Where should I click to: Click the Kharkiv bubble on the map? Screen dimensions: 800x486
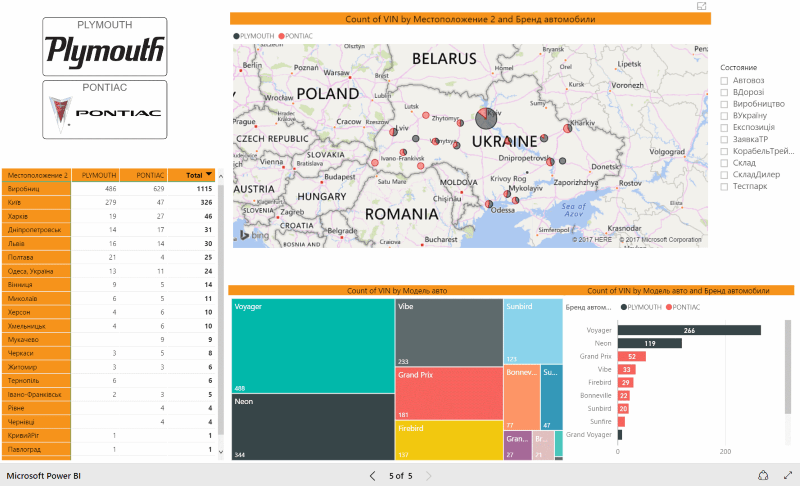(x=567, y=129)
